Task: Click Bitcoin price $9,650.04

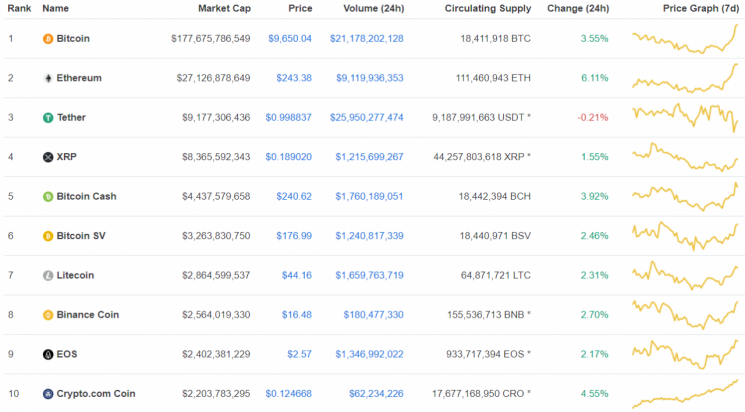Action: pos(290,38)
